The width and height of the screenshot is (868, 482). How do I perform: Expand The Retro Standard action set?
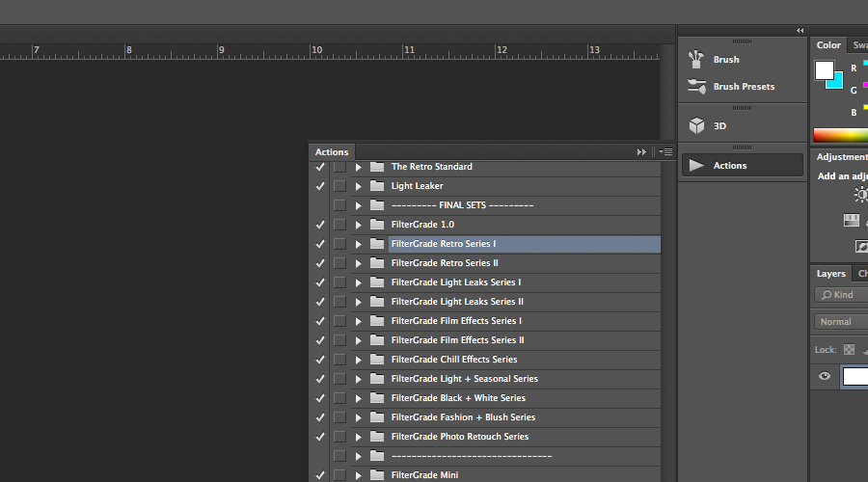click(x=358, y=167)
